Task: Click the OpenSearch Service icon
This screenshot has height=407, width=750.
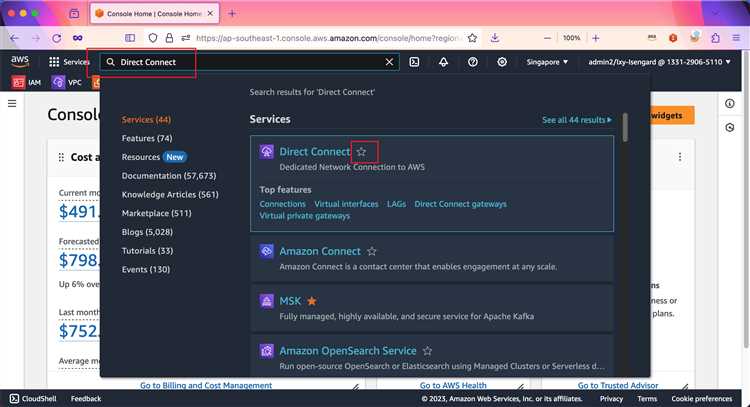Action: pyautogui.click(x=266, y=351)
